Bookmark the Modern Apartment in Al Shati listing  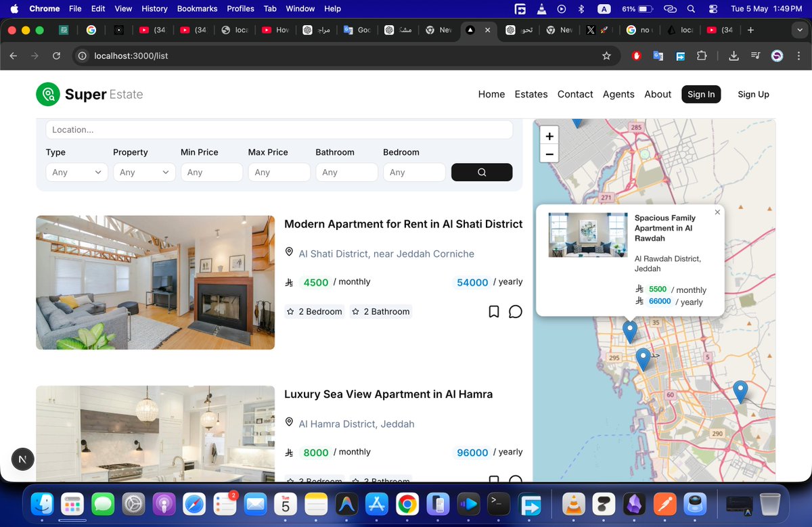coord(494,311)
